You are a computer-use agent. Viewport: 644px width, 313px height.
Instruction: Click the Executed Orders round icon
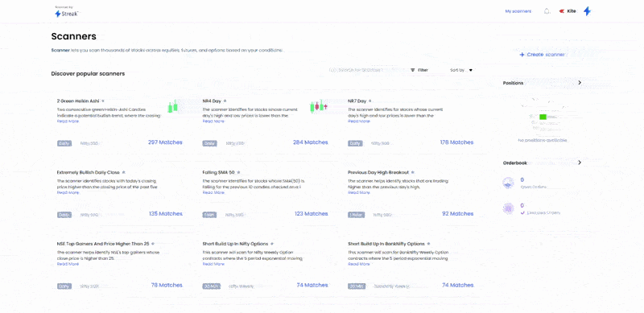(x=509, y=208)
